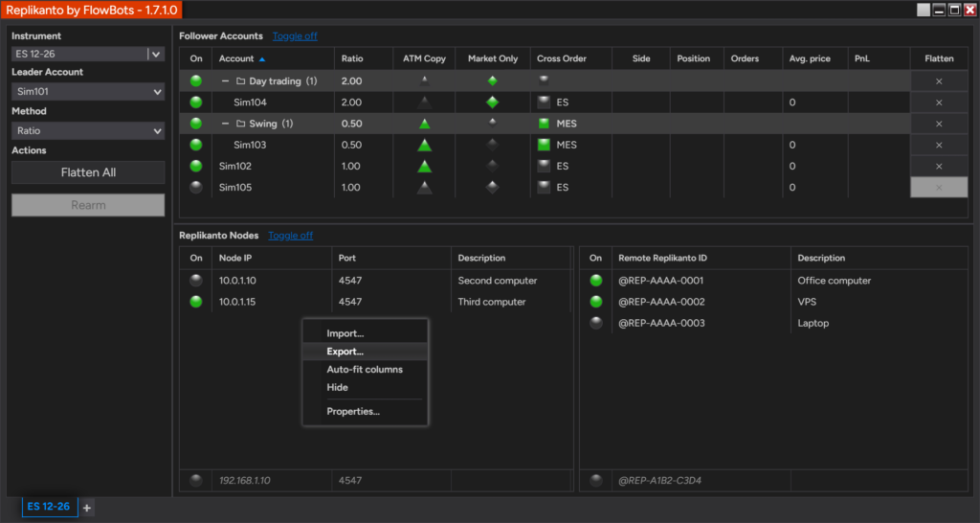Flatten account Sim102
980x523 pixels.
(x=939, y=167)
